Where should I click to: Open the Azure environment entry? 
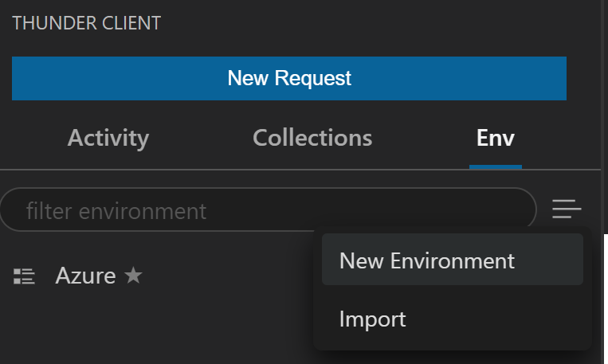(85, 276)
